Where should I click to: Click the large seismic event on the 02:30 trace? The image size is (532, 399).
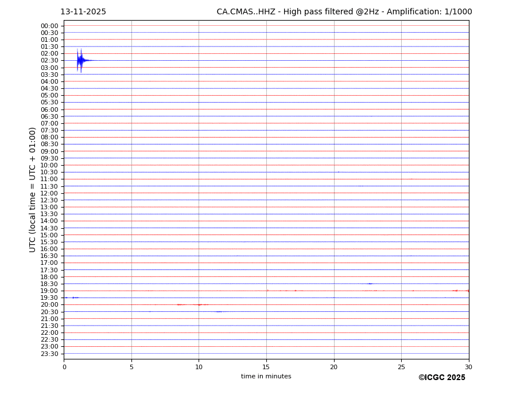tap(80, 60)
